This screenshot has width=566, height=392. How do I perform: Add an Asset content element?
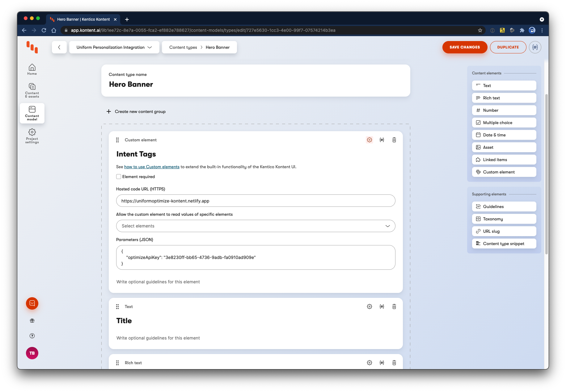(504, 147)
